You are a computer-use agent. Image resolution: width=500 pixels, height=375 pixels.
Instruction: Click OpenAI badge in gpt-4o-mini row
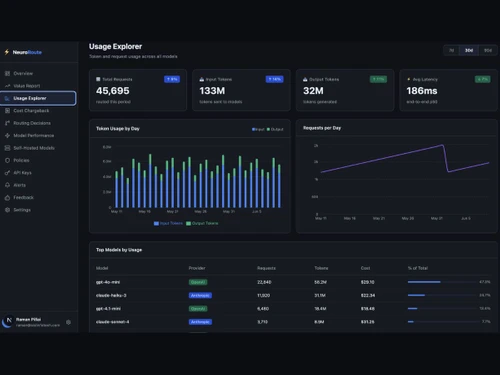tap(198, 282)
